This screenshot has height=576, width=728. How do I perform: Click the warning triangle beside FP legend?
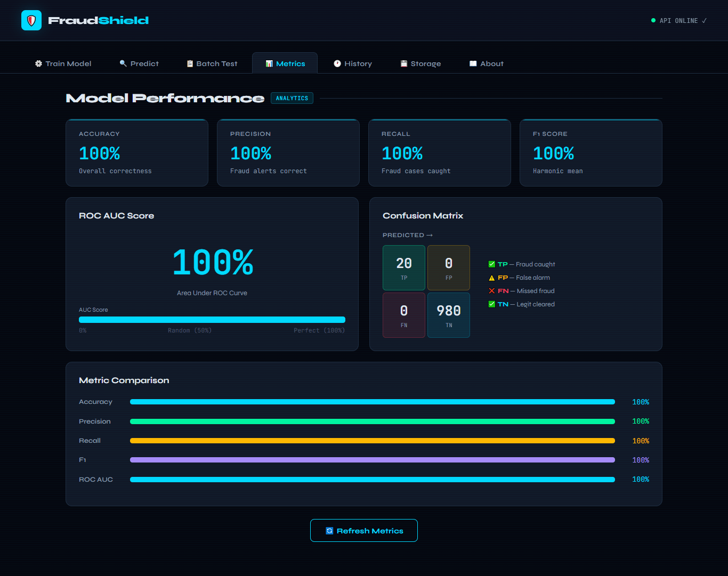(x=492, y=278)
